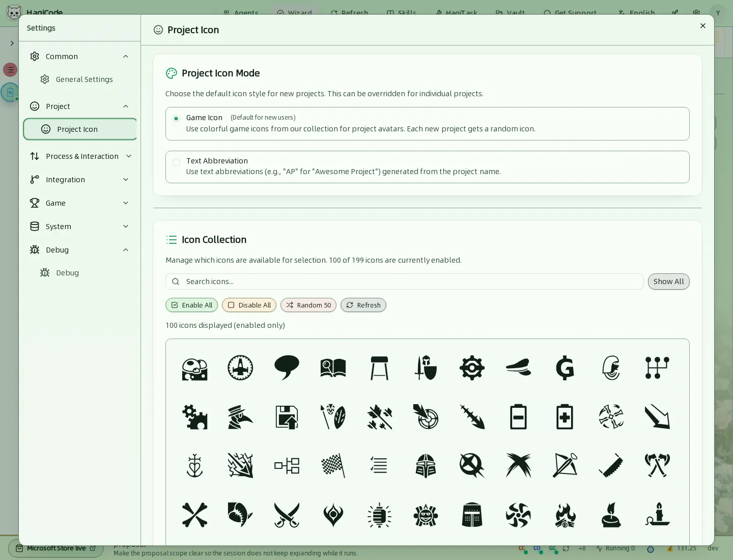Click the captain's hat icon
The width and height of the screenshot is (733, 560).
[518, 368]
